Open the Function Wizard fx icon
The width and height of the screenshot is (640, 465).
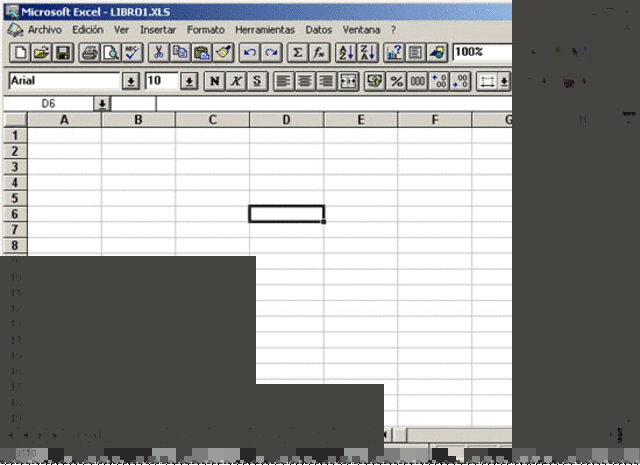tap(319, 53)
